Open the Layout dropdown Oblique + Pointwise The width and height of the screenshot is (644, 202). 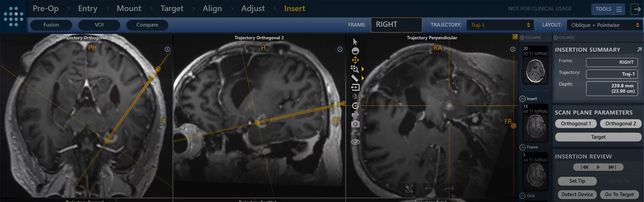click(605, 25)
